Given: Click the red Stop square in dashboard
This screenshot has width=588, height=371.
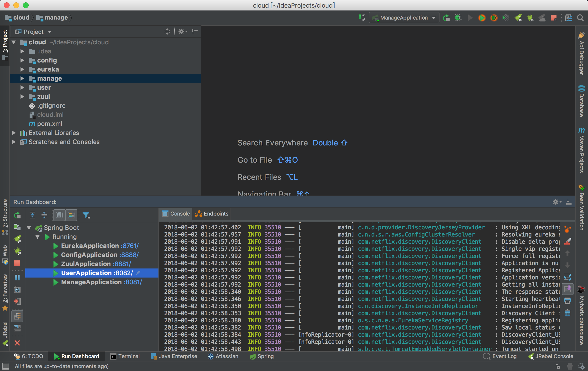Looking at the screenshot, I should [x=17, y=263].
